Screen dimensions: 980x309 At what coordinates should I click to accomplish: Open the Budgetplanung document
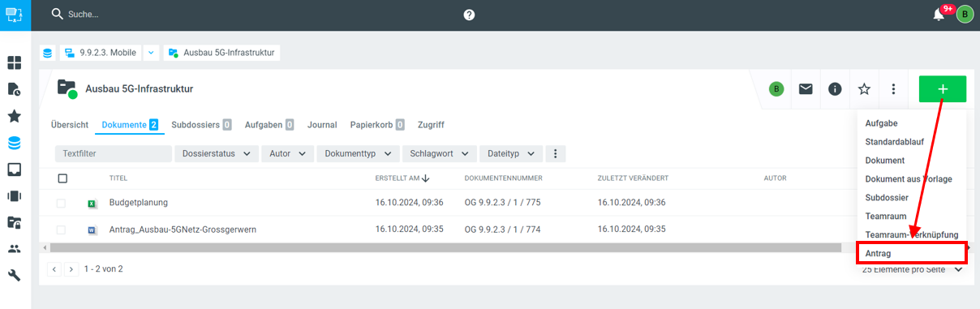coord(139,203)
